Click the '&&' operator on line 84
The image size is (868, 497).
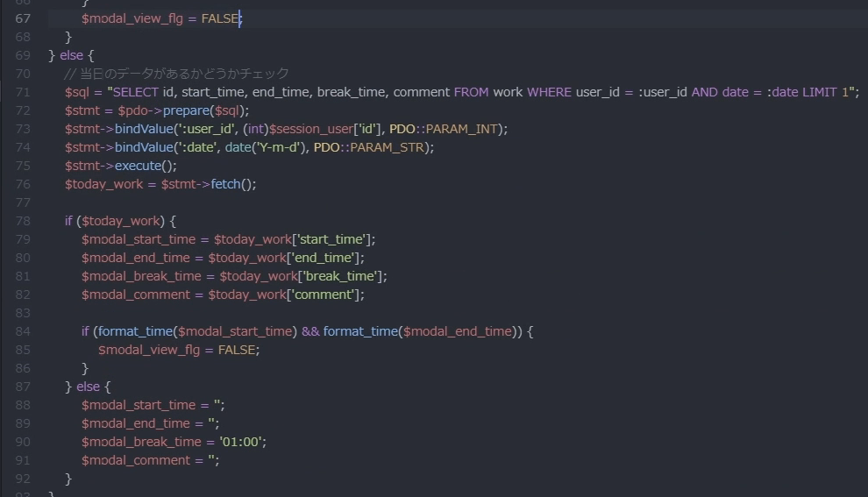click(x=310, y=331)
